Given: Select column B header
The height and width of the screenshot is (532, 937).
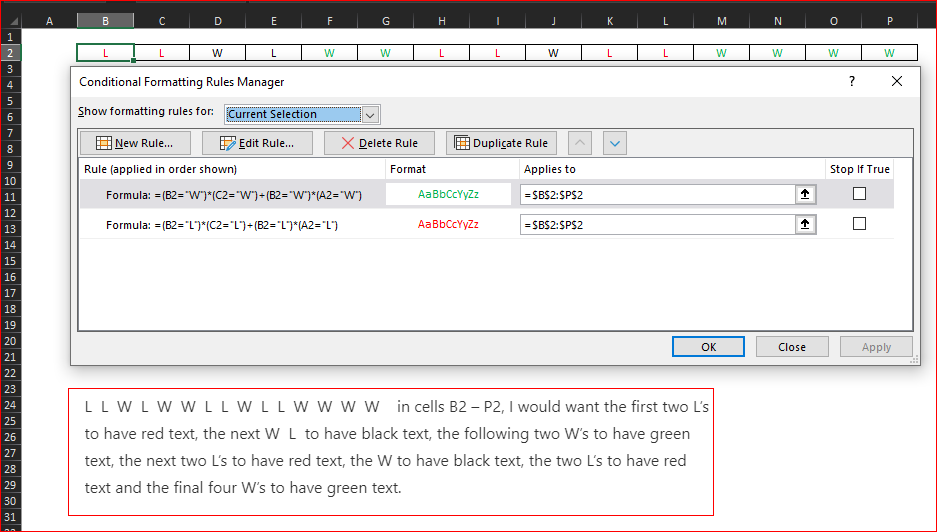Looking at the screenshot, I should [105, 21].
